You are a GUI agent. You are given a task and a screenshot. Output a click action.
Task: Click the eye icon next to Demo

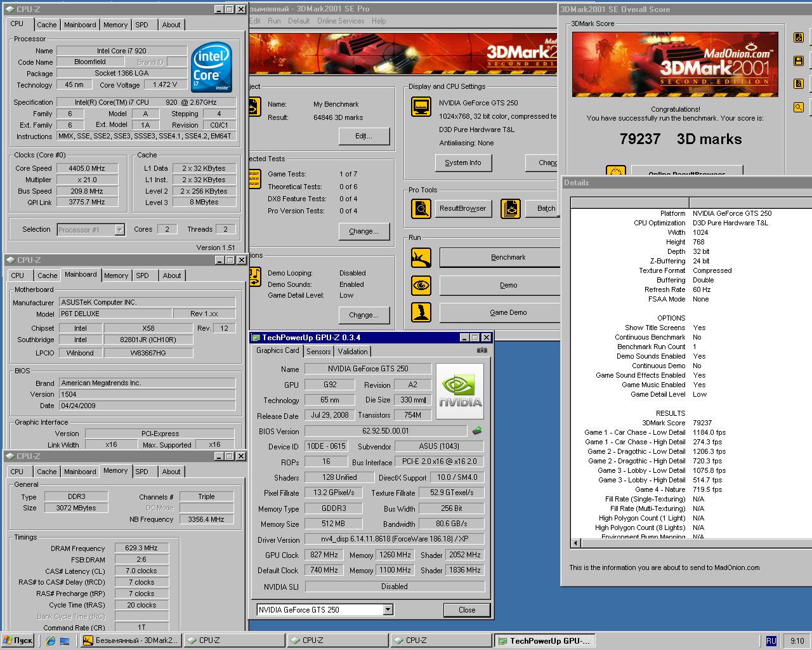click(421, 285)
